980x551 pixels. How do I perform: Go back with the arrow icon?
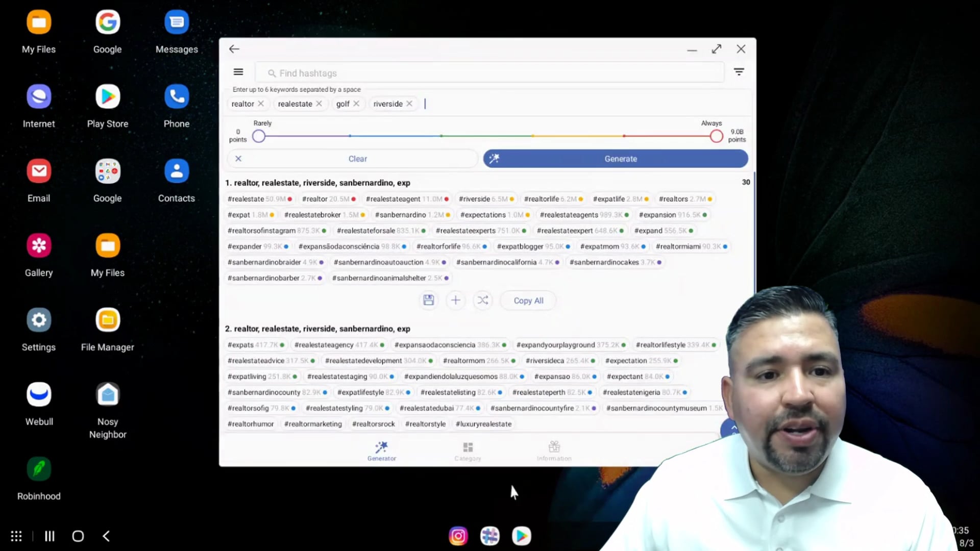click(234, 49)
